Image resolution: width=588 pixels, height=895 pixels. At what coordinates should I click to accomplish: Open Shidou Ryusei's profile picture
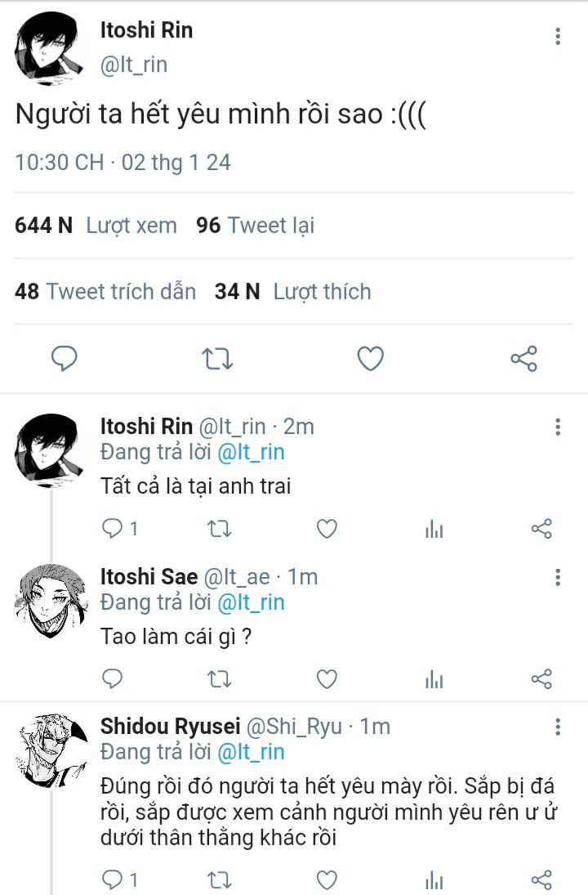coord(51,750)
